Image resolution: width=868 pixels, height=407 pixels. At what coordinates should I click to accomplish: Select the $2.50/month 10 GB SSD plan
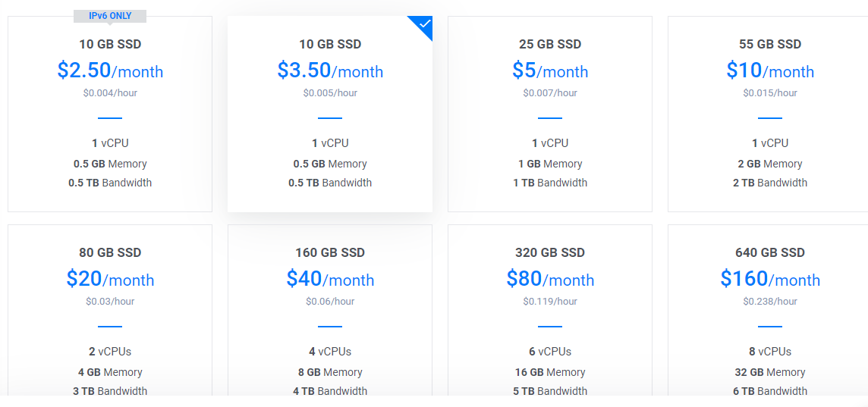(110, 70)
